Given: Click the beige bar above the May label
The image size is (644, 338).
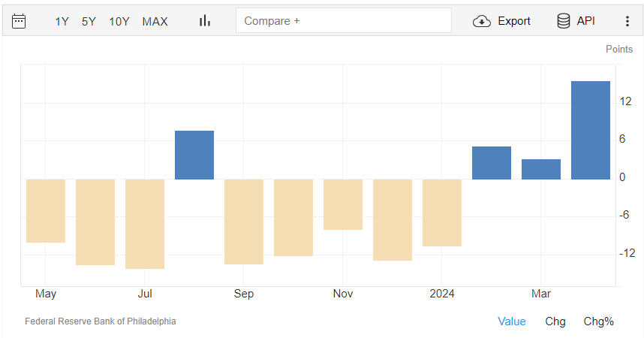Looking at the screenshot, I should click(x=46, y=210).
